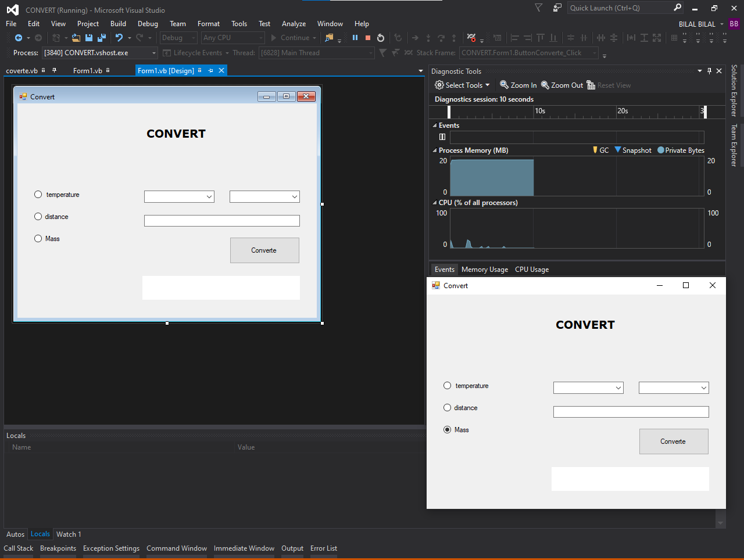The height and width of the screenshot is (560, 744).
Task: Open the Debug menu
Action: click(148, 24)
